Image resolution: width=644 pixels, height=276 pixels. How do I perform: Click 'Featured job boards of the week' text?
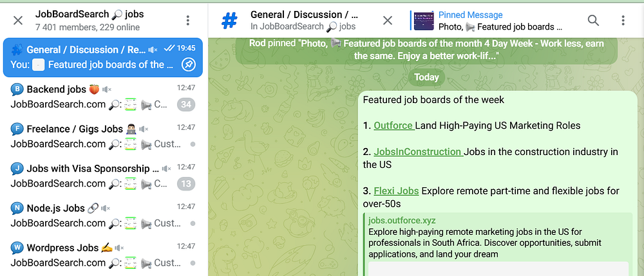point(433,100)
